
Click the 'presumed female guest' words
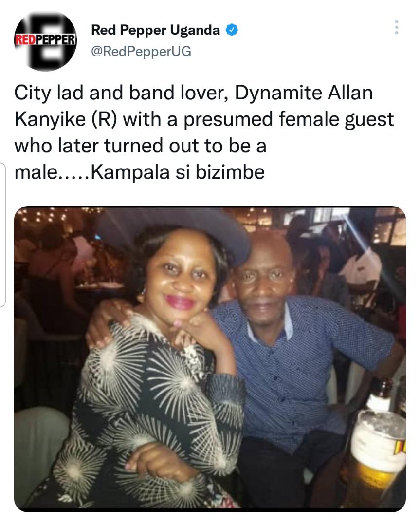[x=288, y=119]
